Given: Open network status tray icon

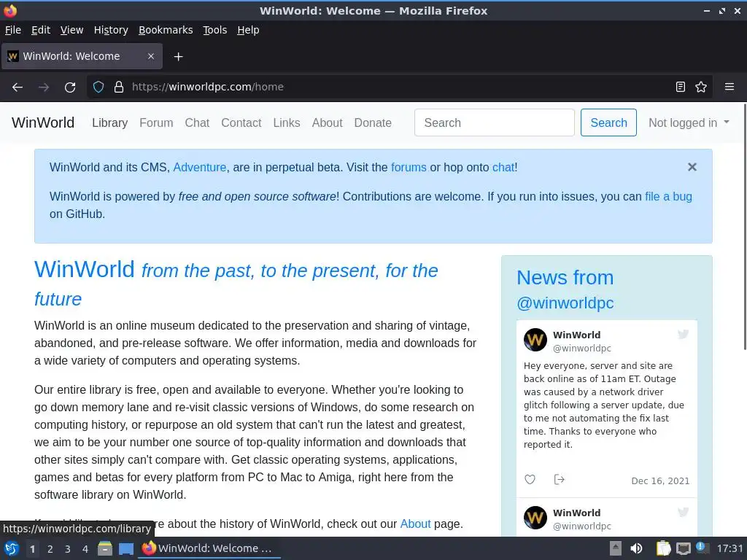Looking at the screenshot, I should [683, 548].
